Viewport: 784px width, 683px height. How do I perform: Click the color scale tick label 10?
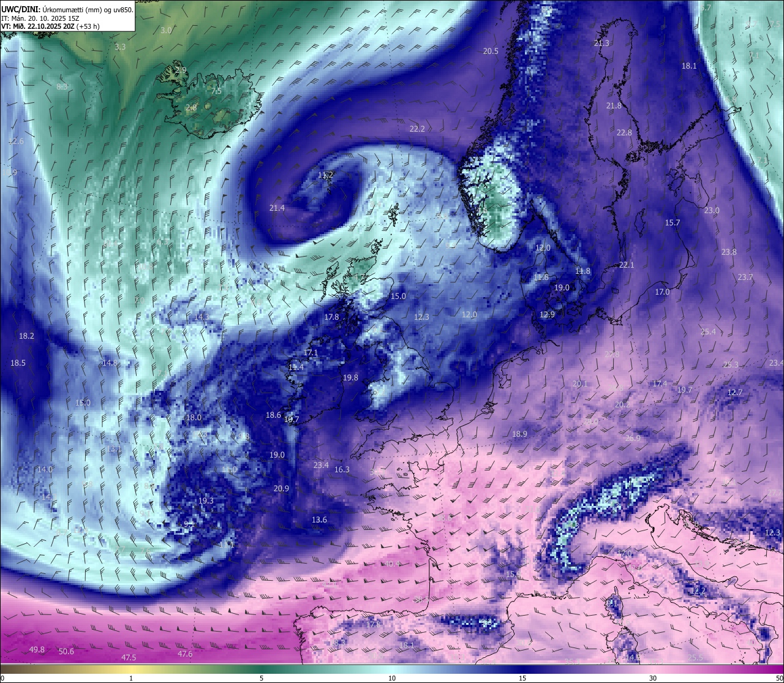click(x=392, y=678)
